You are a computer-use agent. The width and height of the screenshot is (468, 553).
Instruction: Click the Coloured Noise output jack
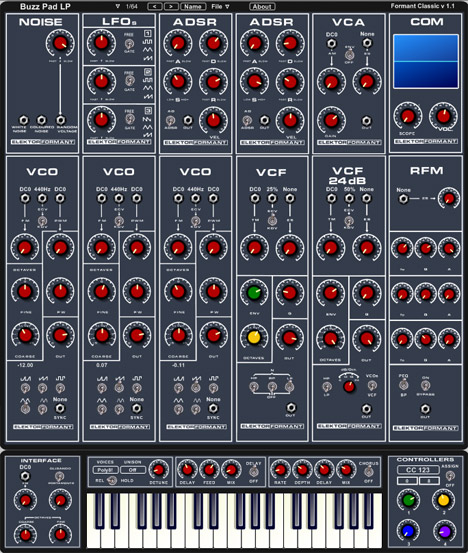coord(41,120)
